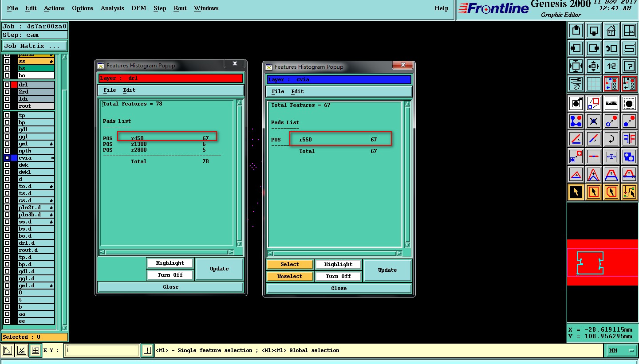Toggle the drl layer checkbox
The width and height of the screenshot is (639, 364).
(x=7, y=85)
